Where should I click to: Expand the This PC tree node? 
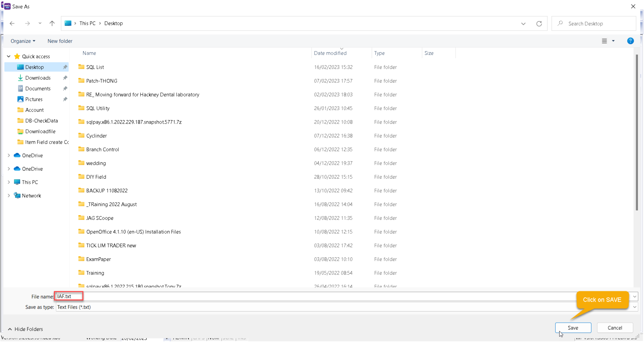[9, 182]
